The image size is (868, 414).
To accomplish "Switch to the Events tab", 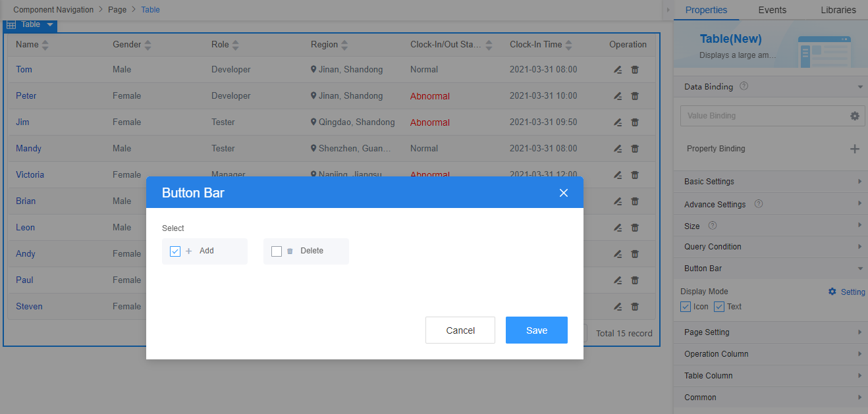I will pos(772,10).
